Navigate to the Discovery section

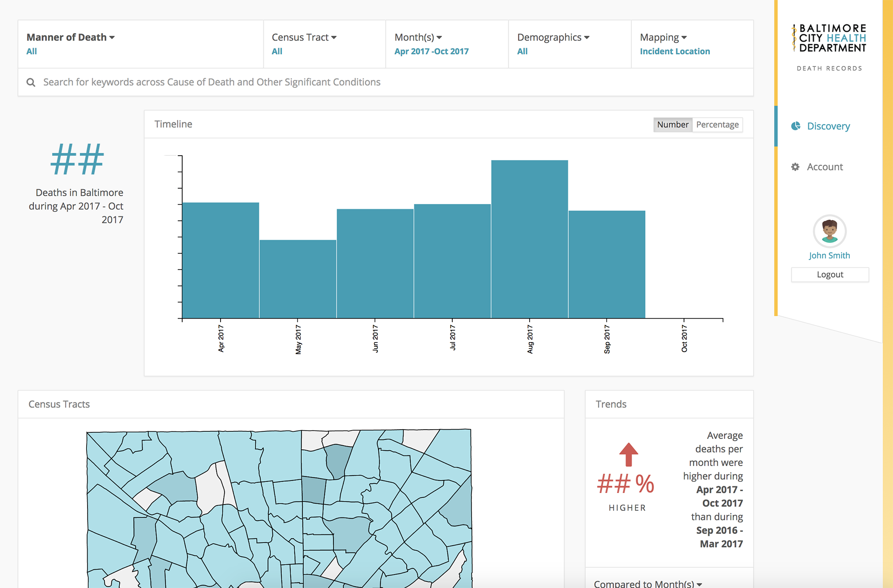(x=828, y=126)
